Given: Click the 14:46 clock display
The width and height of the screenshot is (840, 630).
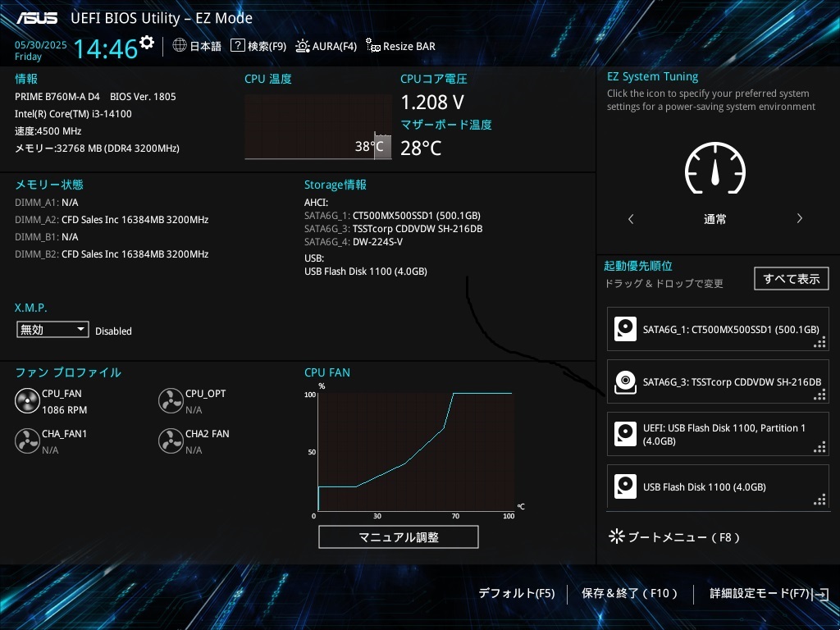Looking at the screenshot, I should 106,48.
